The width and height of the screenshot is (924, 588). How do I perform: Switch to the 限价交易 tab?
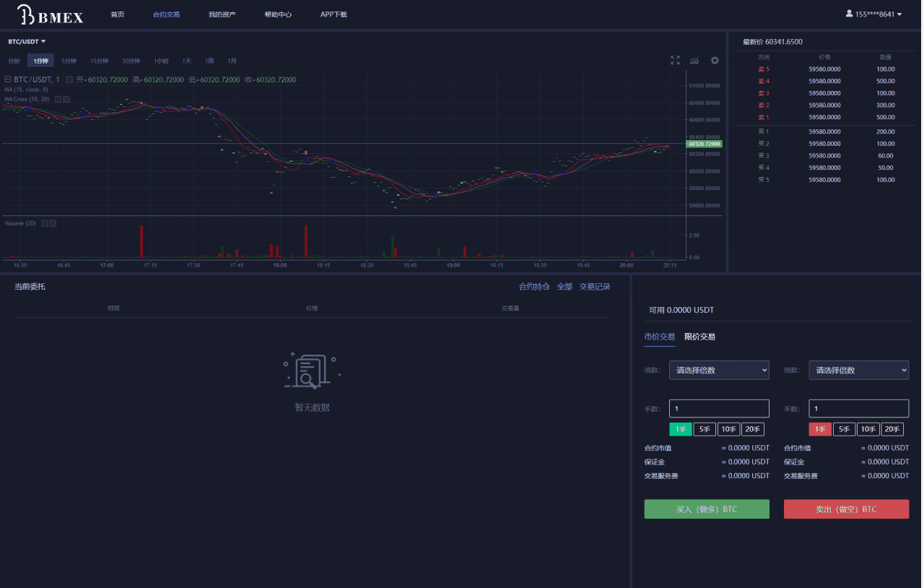tap(699, 337)
